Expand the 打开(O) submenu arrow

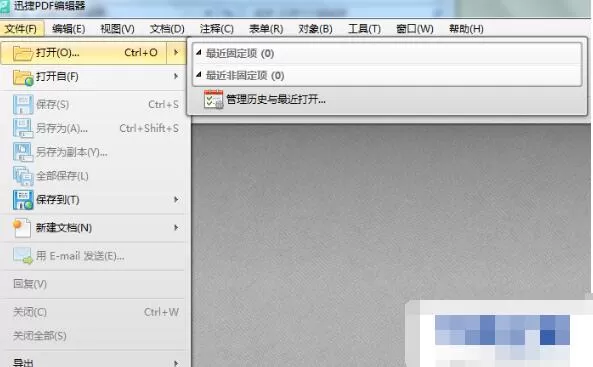pos(176,52)
